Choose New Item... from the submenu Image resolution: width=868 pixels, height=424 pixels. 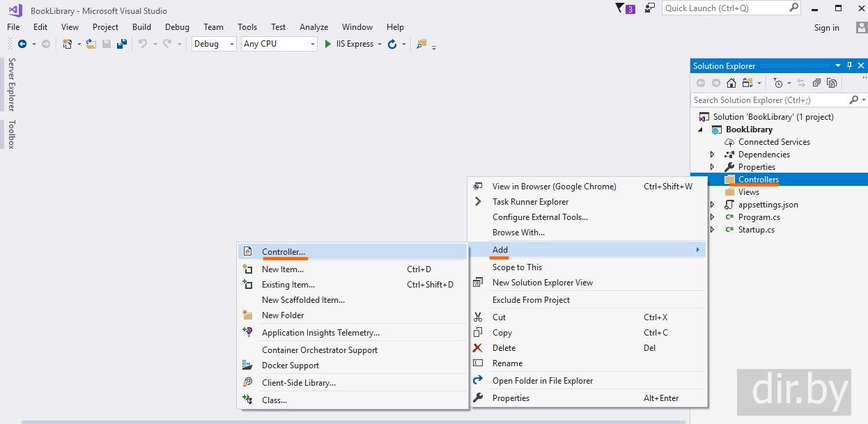(x=352, y=269)
